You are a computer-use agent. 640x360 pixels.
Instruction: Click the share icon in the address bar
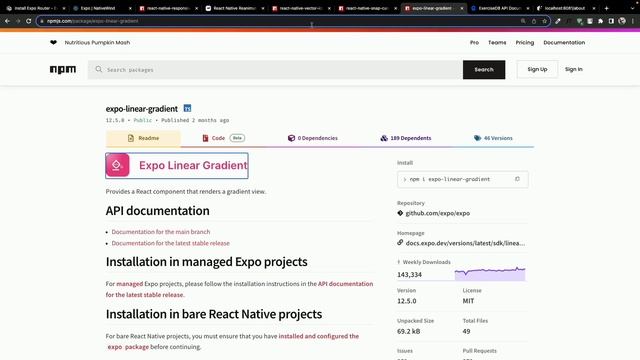pos(533,21)
